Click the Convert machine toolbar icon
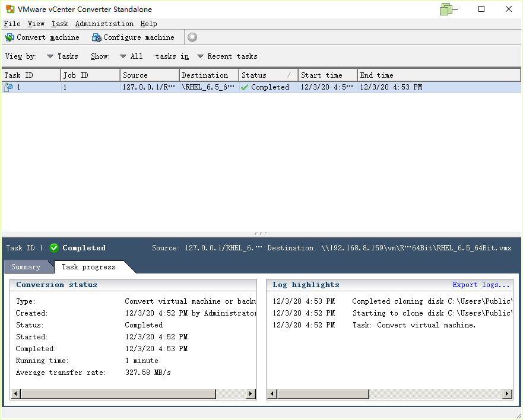This screenshot has width=523, height=420. (9, 37)
